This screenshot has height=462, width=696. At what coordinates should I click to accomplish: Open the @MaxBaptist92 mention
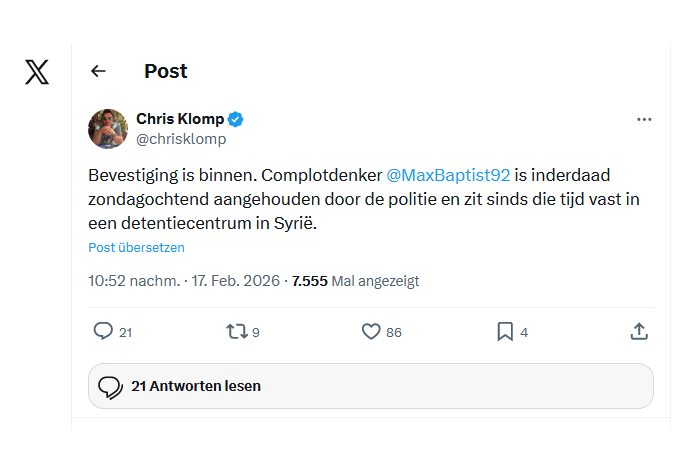point(448,175)
